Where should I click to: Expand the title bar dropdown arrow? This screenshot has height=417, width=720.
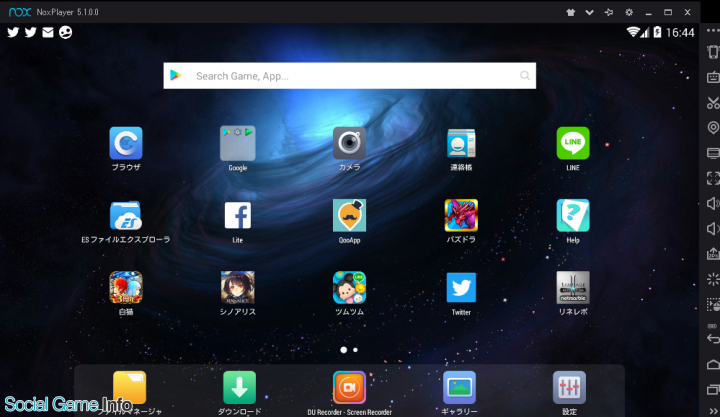click(590, 12)
